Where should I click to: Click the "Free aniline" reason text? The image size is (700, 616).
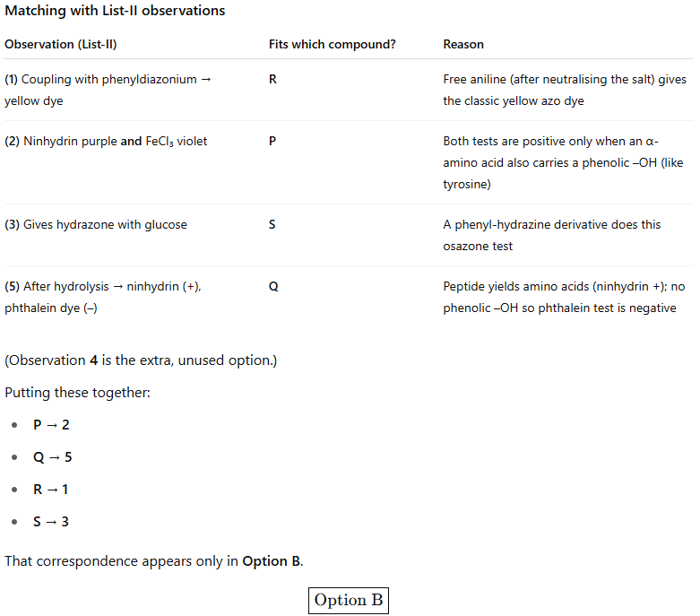565,90
